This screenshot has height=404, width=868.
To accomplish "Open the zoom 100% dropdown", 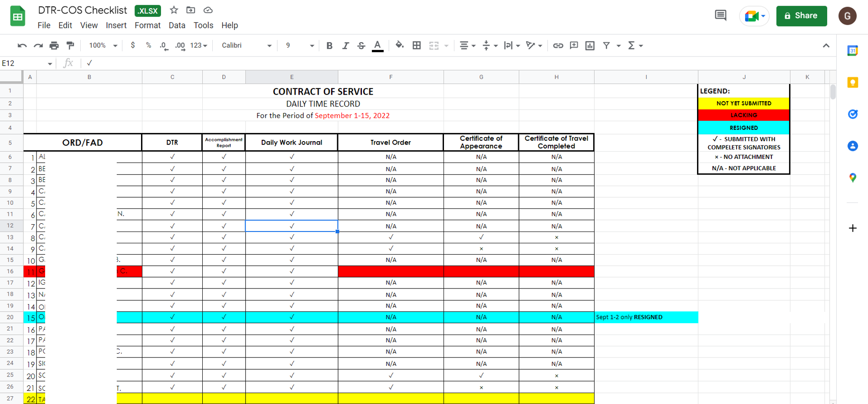I will (103, 45).
